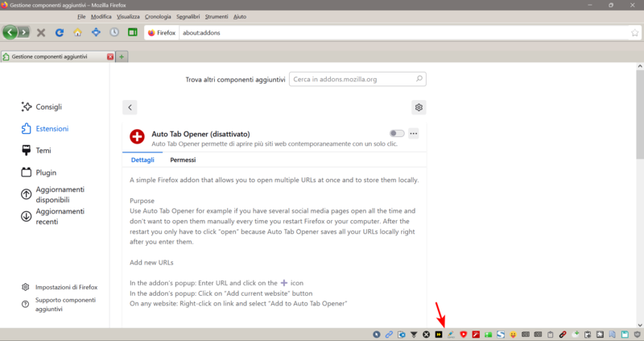Open the Strumenti menu
The height and width of the screenshot is (341, 644).
pos(217,16)
